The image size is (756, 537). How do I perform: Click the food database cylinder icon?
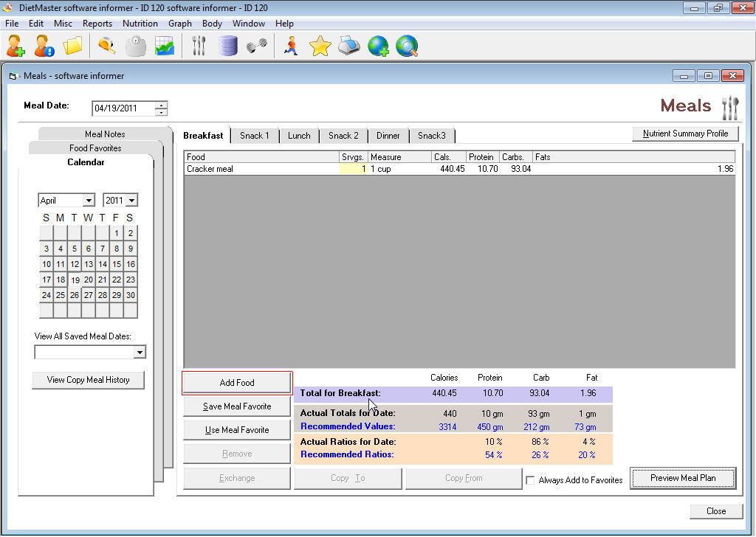[227, 45]
